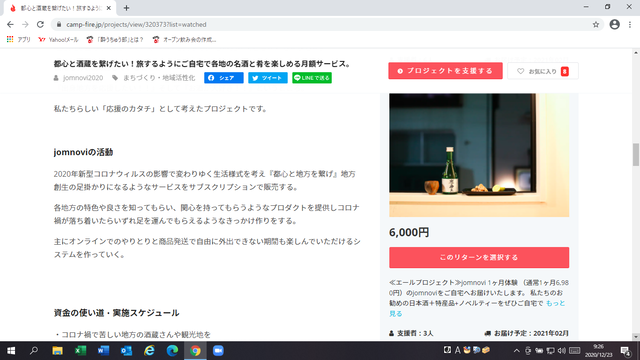Image resolution: width=640 pixels, height=360 pixels.
Task: Open the network tray icon
Action: pyautogui.click(x=551, y=351)
